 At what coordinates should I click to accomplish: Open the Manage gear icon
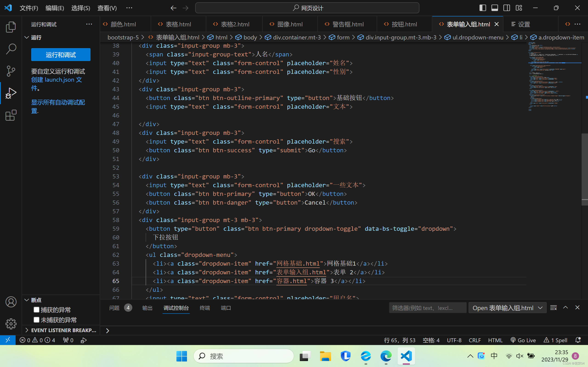pos(11,324)
